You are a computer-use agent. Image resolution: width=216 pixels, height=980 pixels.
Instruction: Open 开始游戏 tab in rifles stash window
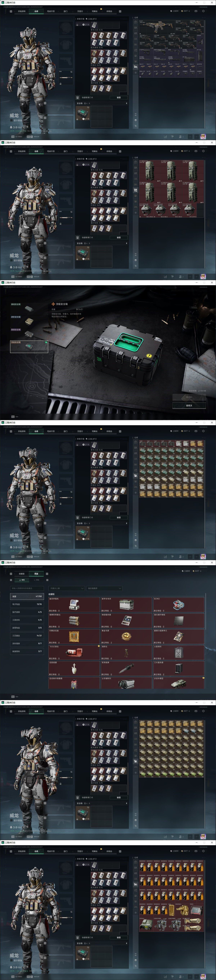click(x=22, y=12)
